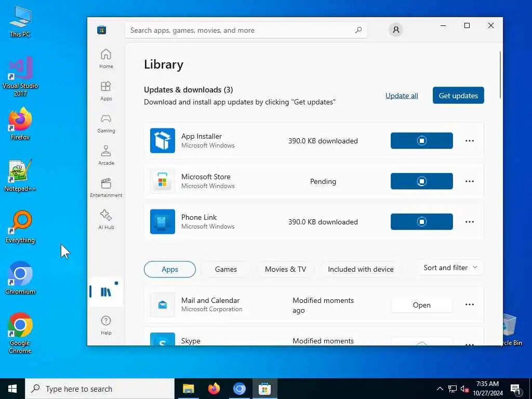Click the Update all link
Viewport: 532px width, 399px height.
[402, 96]
